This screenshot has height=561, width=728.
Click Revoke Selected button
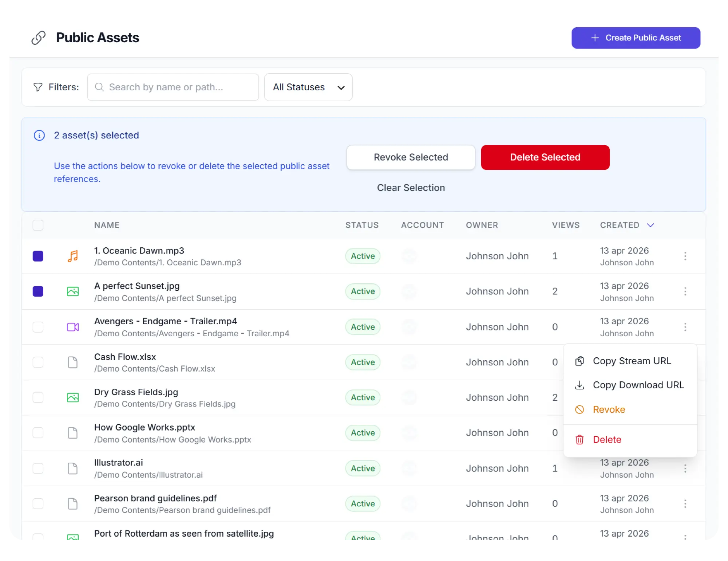point(411,157)
